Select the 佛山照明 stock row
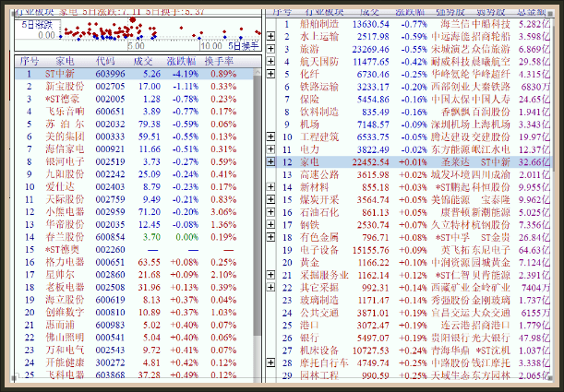564x392 pixels. coord(134,338)
